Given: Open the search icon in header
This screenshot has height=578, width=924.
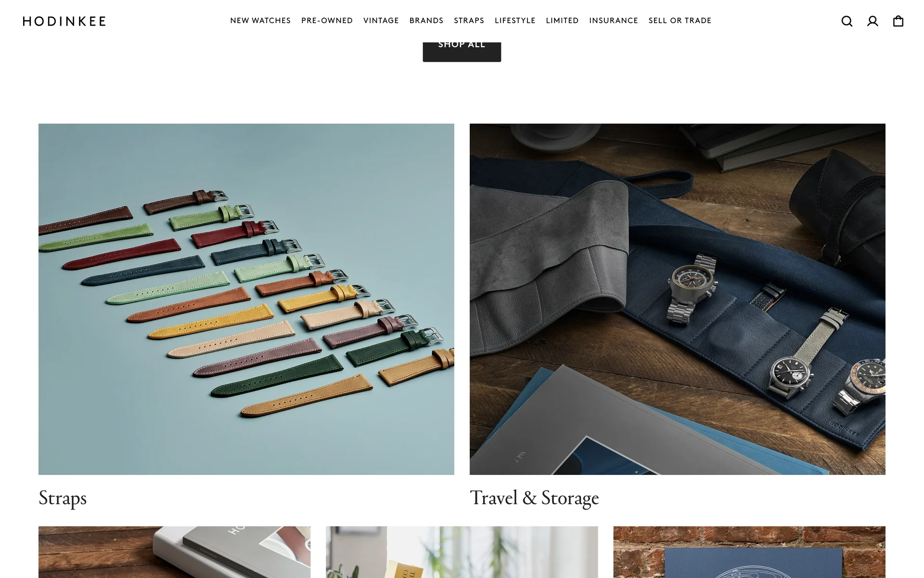Looking at the screenshot, I should tap(847, 21).
